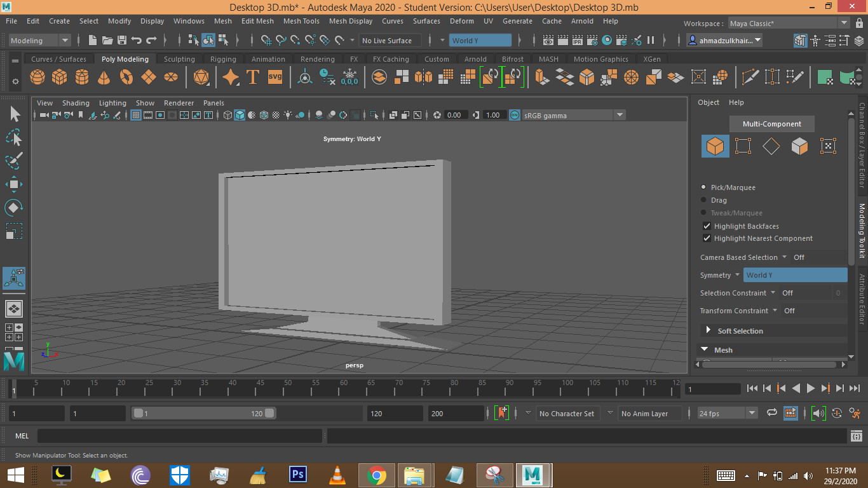Select the Drag selection radio button
The height and width of the screenshot is (488, 868).
point(705,200)
